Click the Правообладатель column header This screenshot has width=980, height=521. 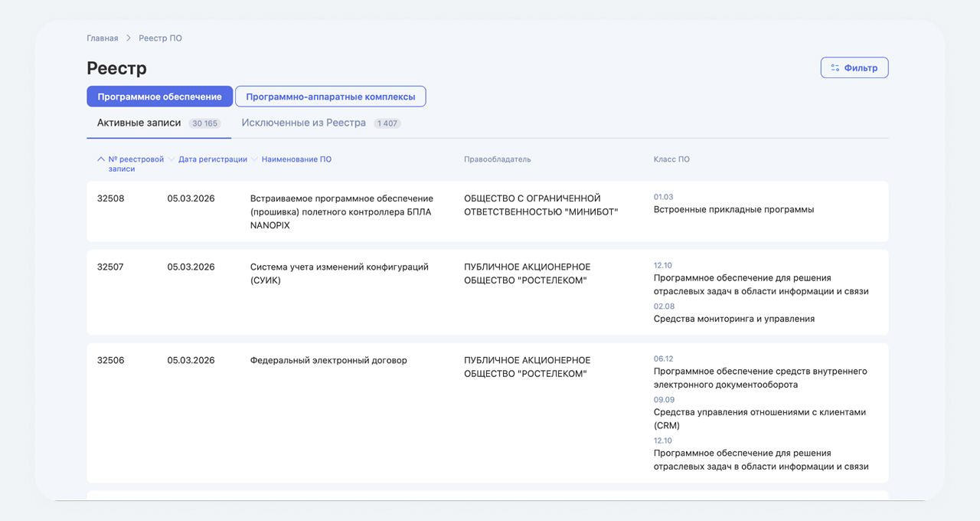point(497,159)
